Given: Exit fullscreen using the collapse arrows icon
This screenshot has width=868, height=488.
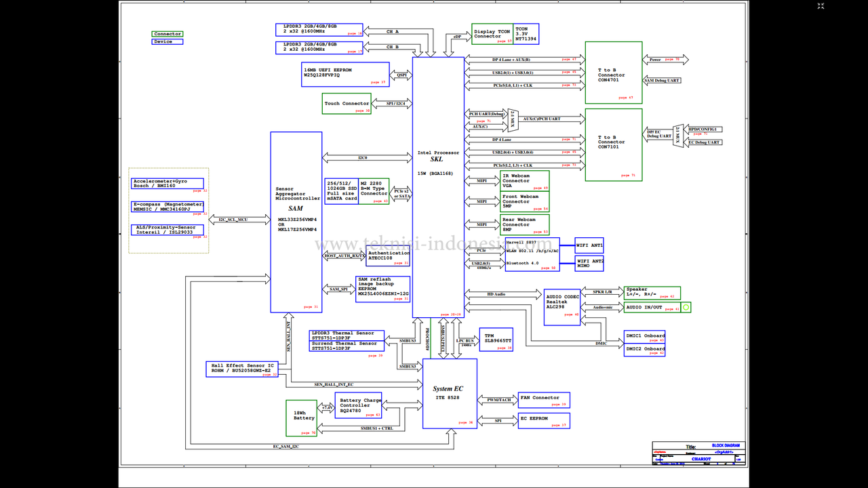Looking at the screenshot, I should pyautogui.click(x=821, y=6).
